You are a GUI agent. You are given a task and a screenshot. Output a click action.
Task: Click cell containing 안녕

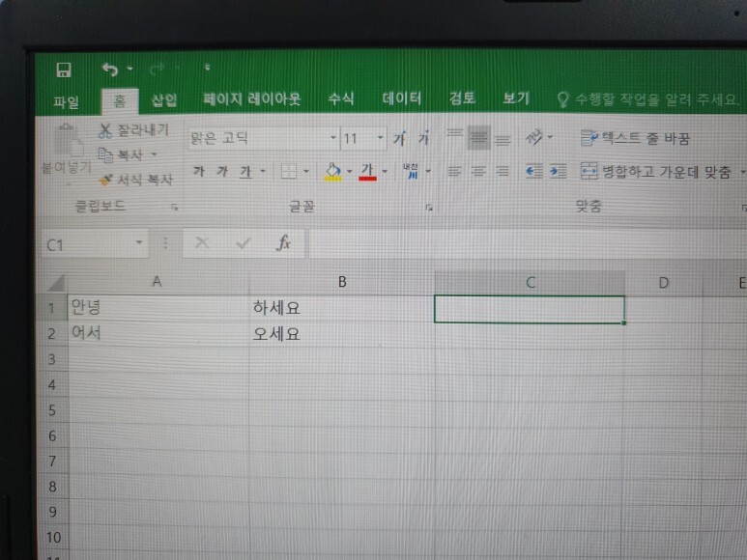[158, 307]
